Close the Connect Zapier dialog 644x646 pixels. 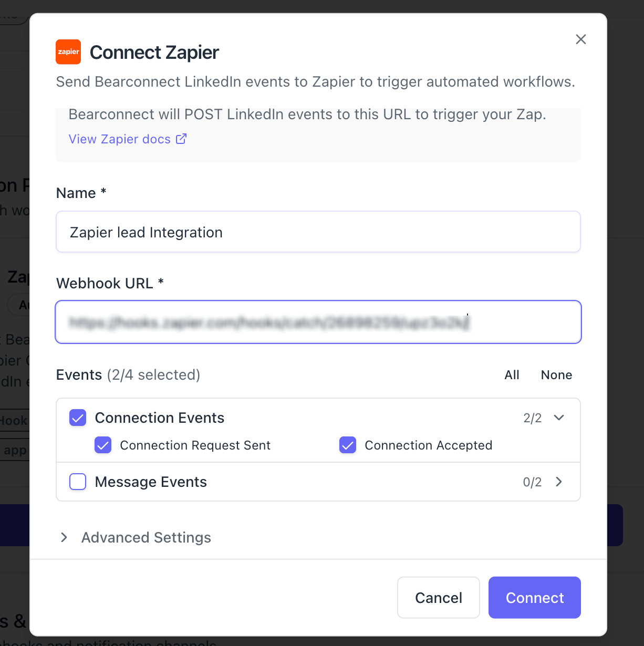point(580,39)
